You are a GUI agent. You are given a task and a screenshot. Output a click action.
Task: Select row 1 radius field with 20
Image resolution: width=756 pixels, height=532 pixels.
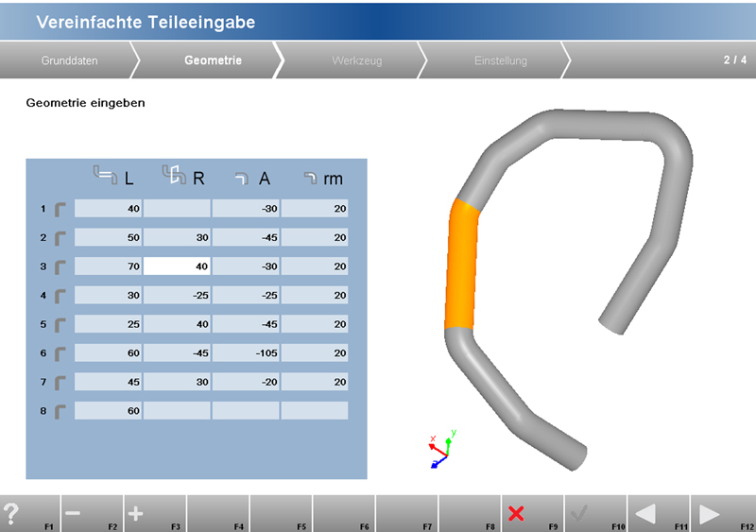(315, 209)
